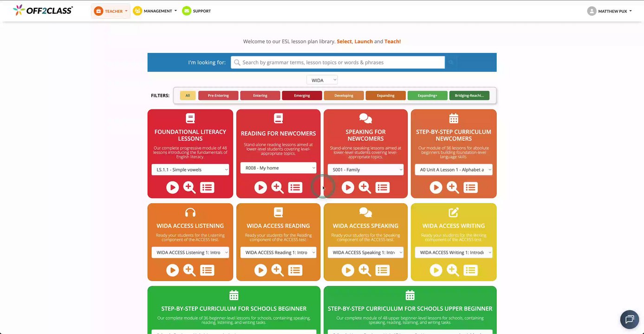Image resolution: width=644 pixels, height=334 pixels.
Task: Preview Step-by-Step Curriculum Newcomers magnifier icon
Action: 453,187
